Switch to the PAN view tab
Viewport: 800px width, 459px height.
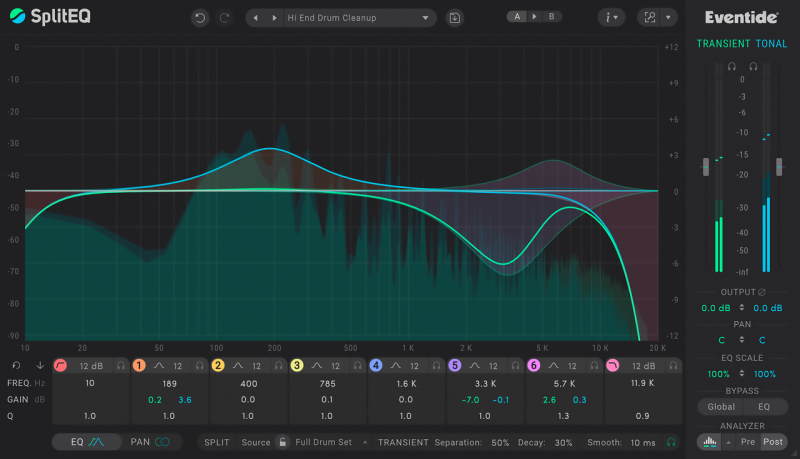click(150, 441)
